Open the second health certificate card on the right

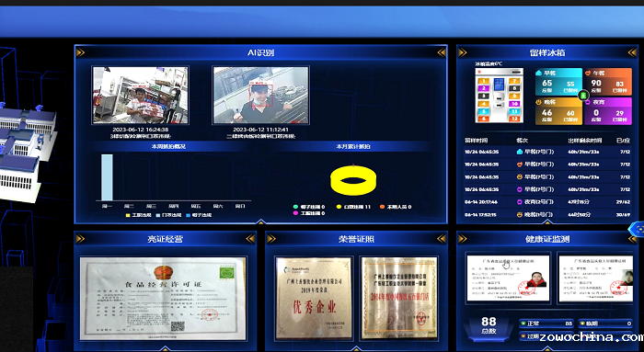point(595,278)
